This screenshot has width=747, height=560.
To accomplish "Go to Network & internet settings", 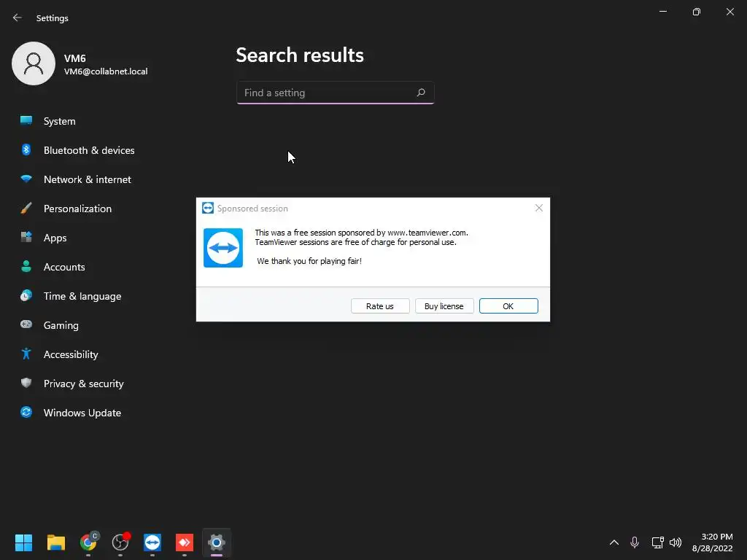I will 88,179.
